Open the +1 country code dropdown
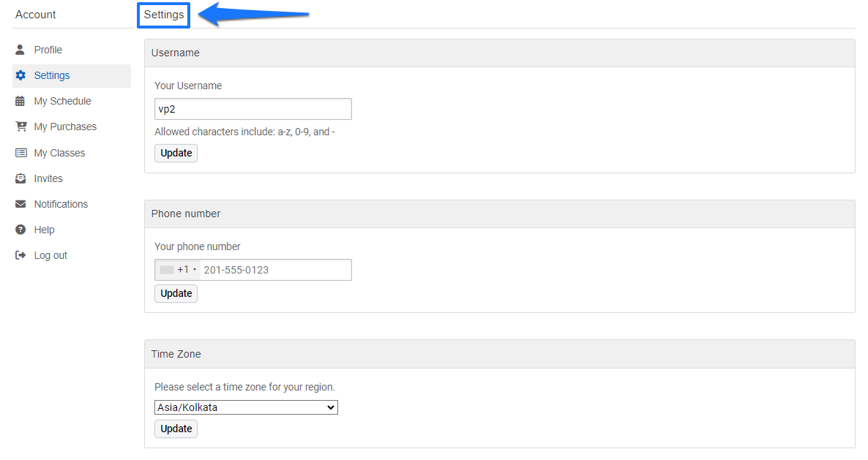Screen dimensions: 868x460 178,270
